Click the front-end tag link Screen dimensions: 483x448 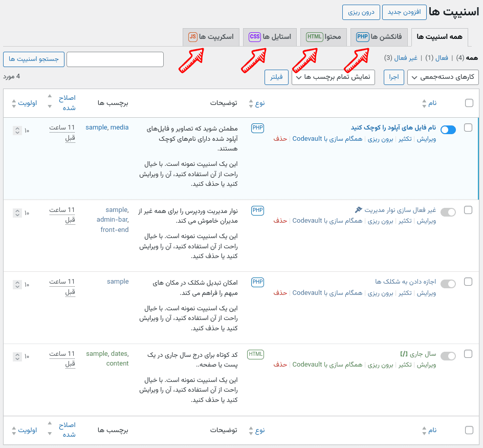point(115,230)
